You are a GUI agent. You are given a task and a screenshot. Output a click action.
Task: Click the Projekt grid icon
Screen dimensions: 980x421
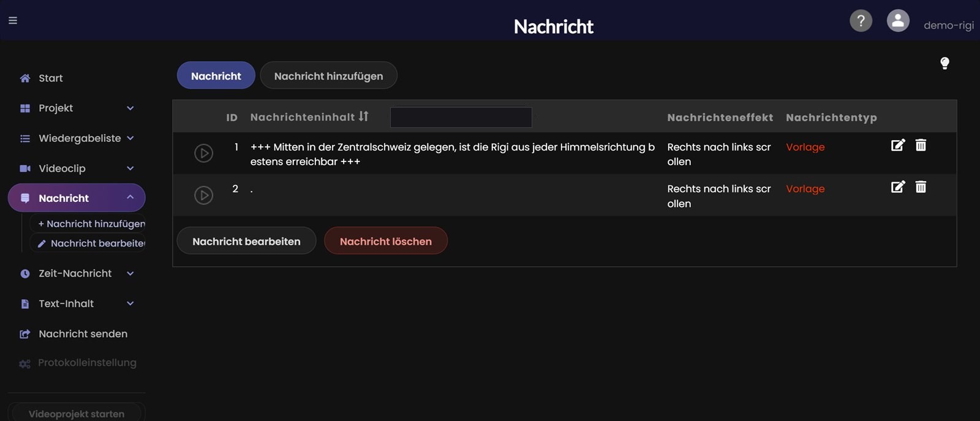click(x=25, y=108)
